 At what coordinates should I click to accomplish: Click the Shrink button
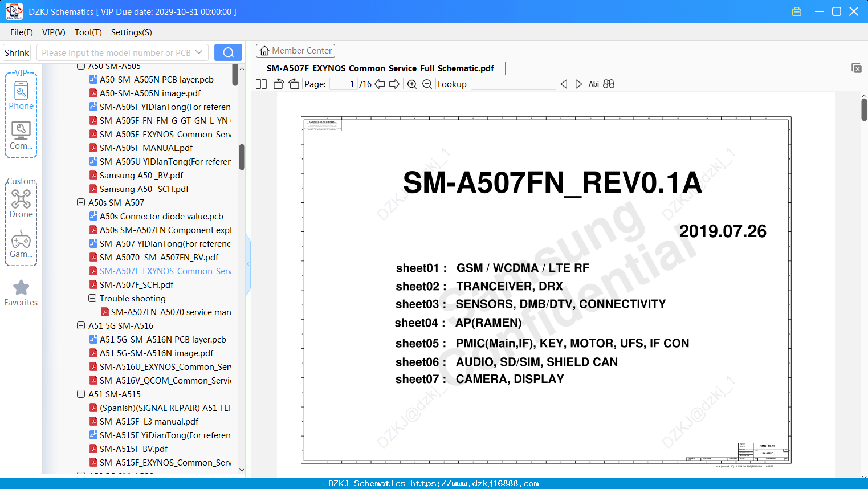coord(17,52)
